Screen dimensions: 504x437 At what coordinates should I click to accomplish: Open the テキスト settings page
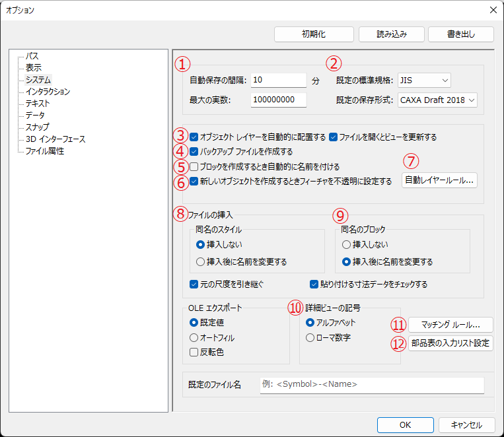[38, 104]
